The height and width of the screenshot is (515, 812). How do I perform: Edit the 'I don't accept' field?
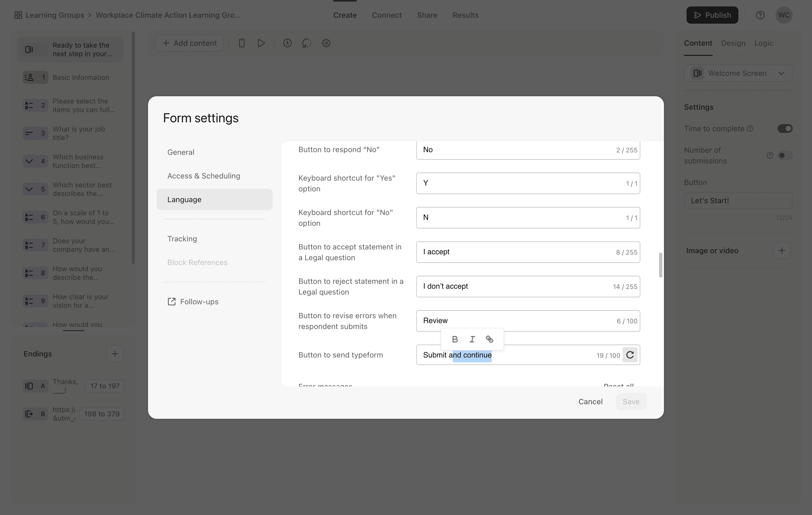click(528, 286)
